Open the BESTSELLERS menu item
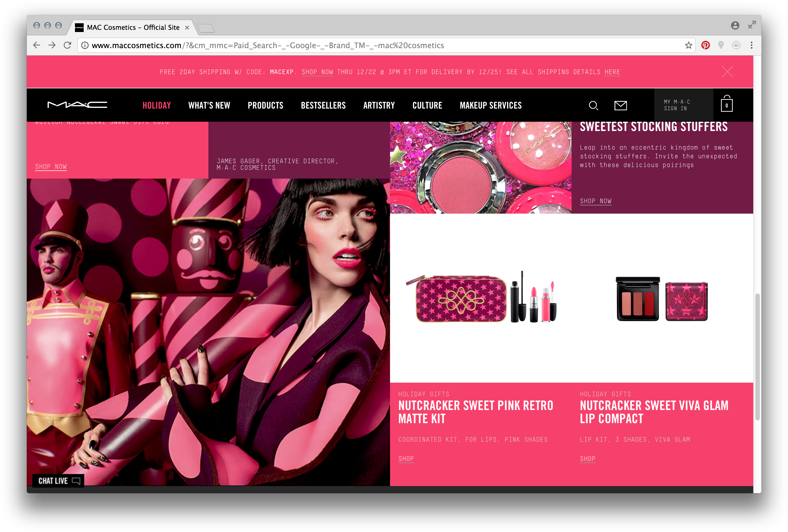788x532 pixels. (x=323, y=105)
